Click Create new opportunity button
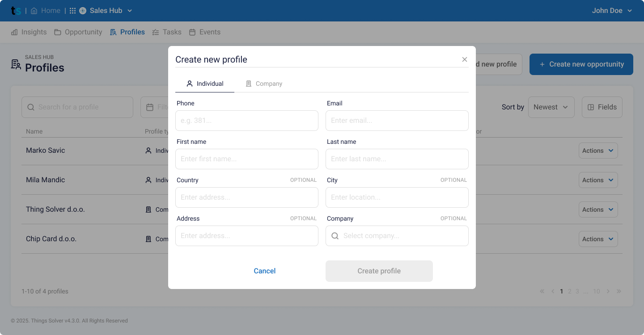The height and width of the screenshot is (335, 644). pos(581,64)
